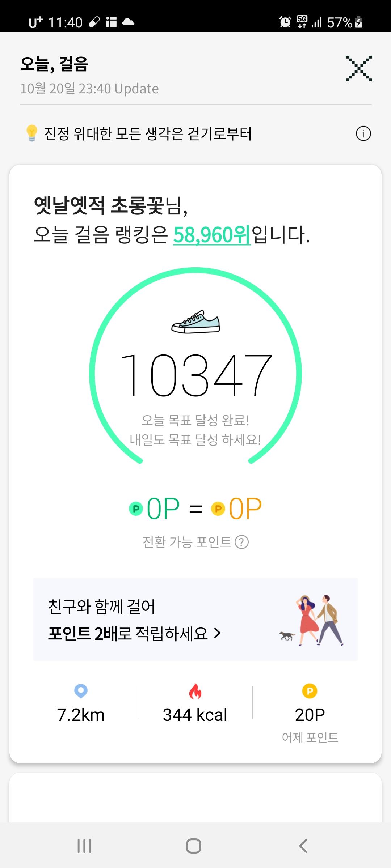Expand the 포인트 2배로 적립하세요 chevron
The width and height of the screenshot is (391, 868).
217,633
